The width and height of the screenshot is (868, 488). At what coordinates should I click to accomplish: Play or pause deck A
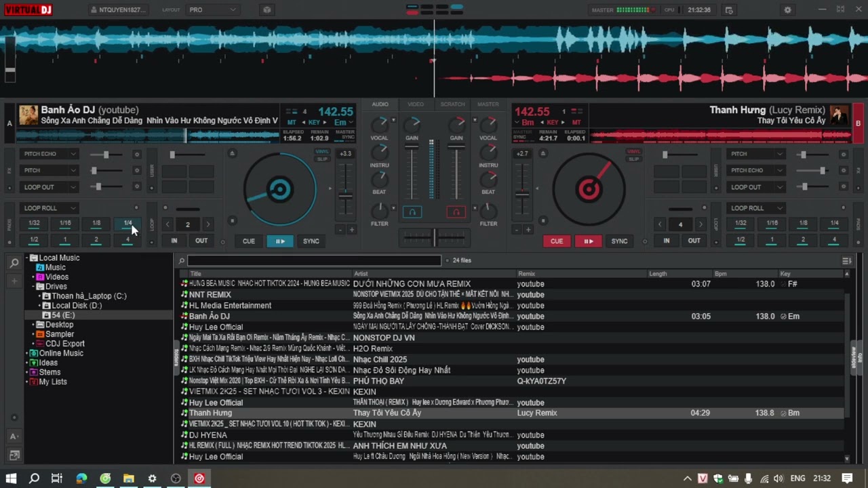[x=279, y=241]
